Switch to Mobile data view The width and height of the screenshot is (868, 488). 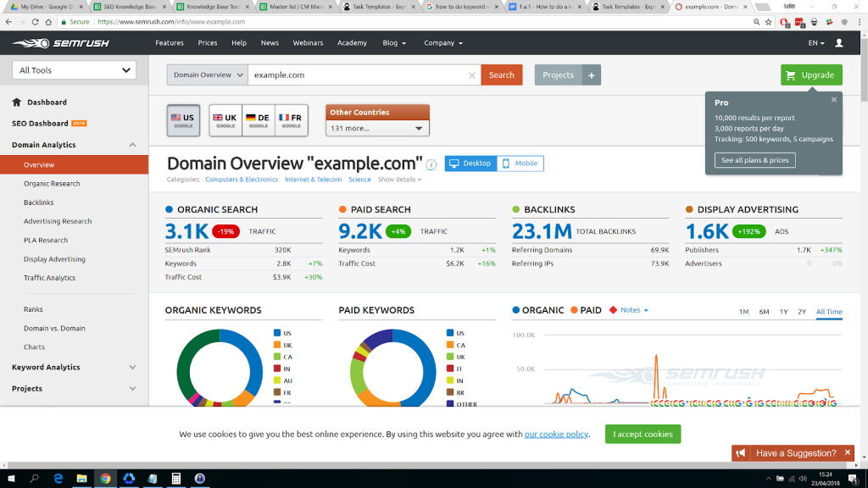click(x=520, y=164)
